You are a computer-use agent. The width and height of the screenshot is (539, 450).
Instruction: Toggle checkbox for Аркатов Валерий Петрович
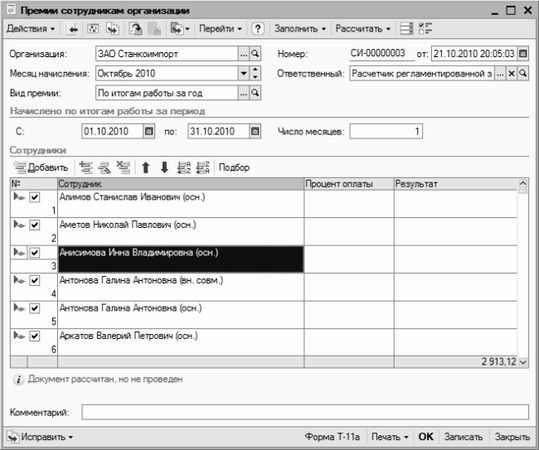click(x=34, y=336)
